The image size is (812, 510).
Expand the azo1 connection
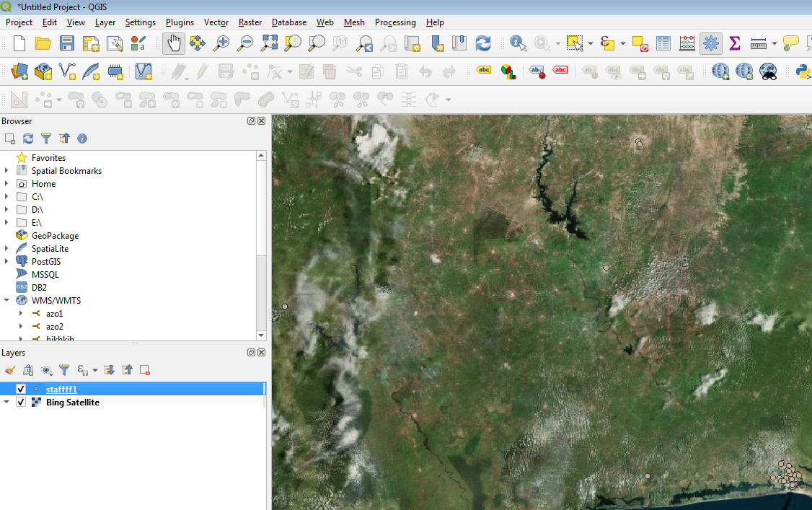click(x=22, y=313)
